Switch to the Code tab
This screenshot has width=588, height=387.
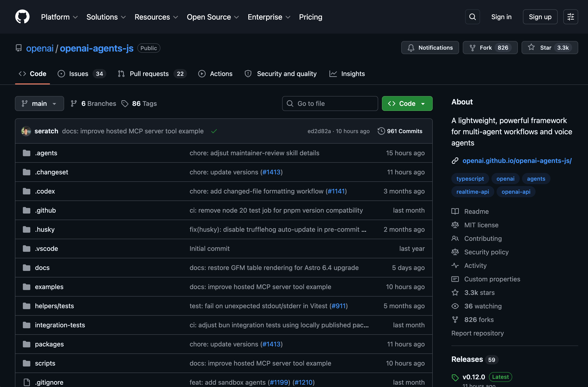pos(33,74)
